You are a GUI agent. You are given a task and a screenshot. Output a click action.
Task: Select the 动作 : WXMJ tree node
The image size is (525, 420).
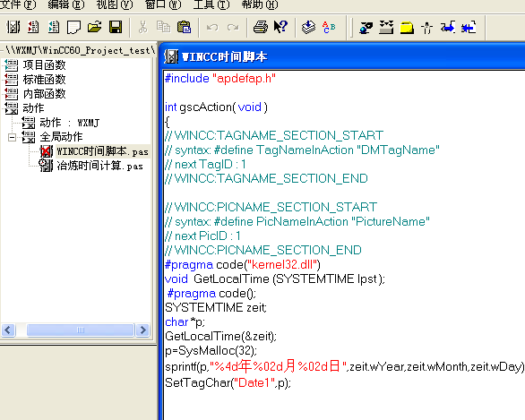point(70,123)
